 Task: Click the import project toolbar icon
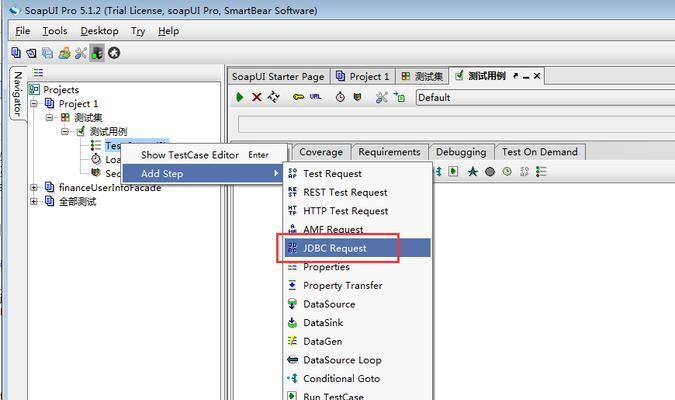[31, 53]
